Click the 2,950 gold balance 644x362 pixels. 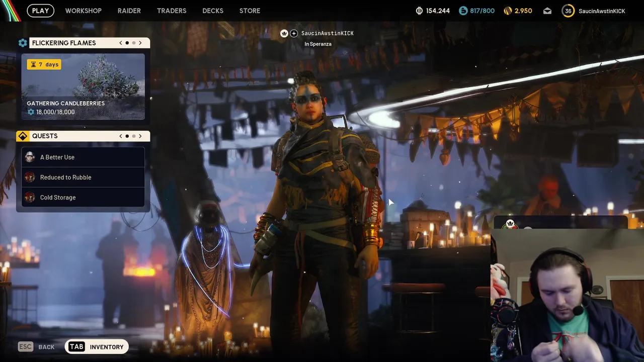point(523,11)
